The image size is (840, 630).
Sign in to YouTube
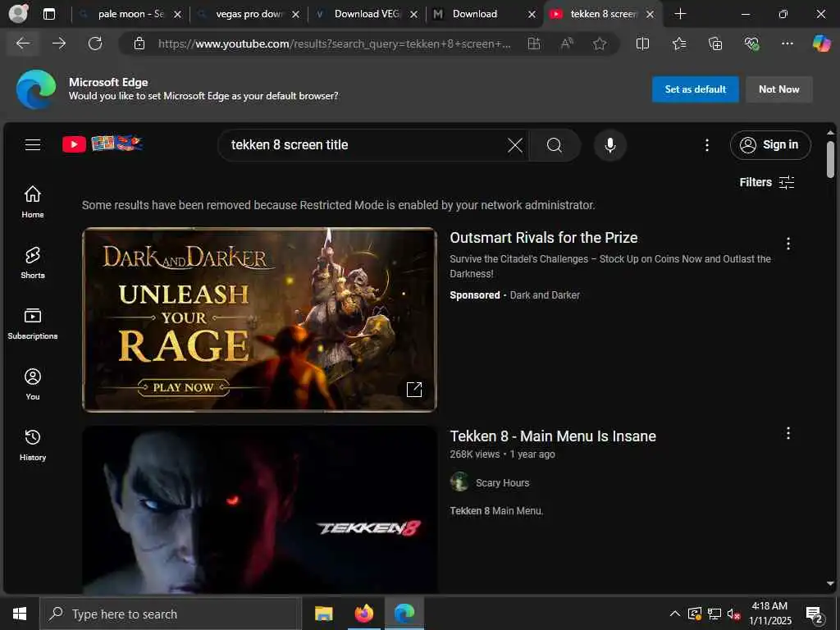click(x=770, y=144)
